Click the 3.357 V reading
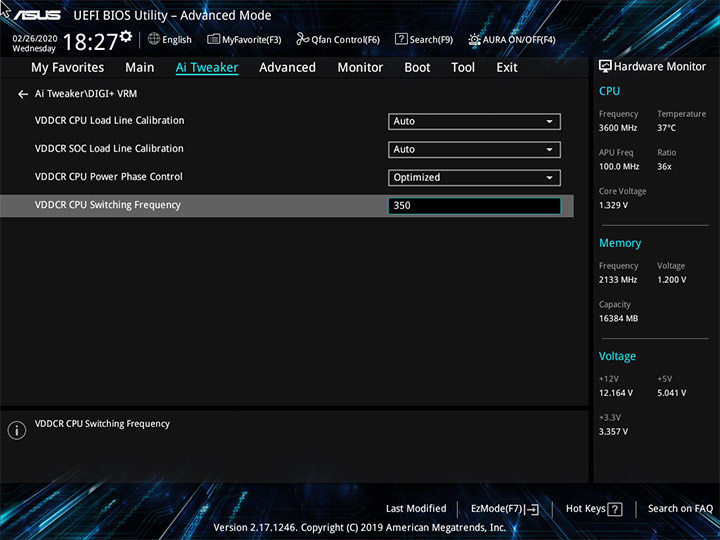The height and width of the screenshot is (540, 720). (613, 432)
